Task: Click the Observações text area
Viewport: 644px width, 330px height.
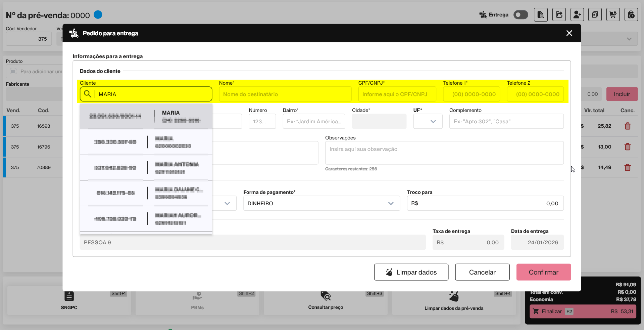Action: point(444,153)
